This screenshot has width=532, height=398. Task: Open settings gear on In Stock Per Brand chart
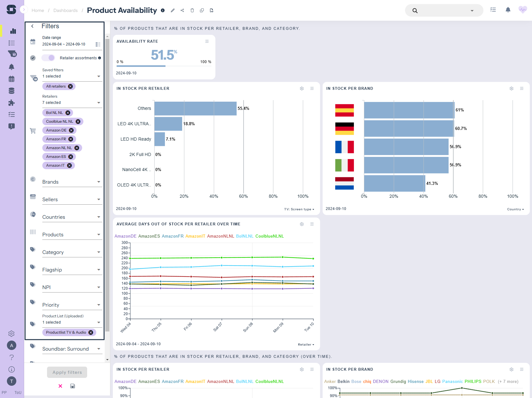511,89
